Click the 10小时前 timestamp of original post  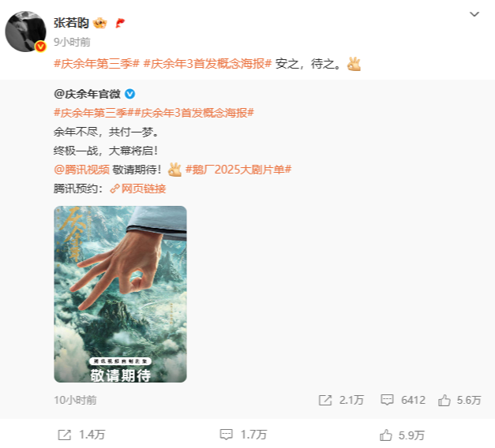[75, 400]
